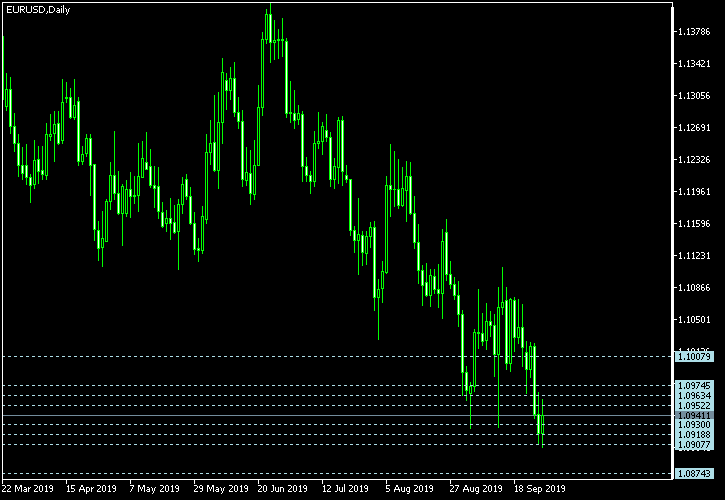
Task: Select the lowest dashed horizontal line at 1.08743
Action: 338,474
